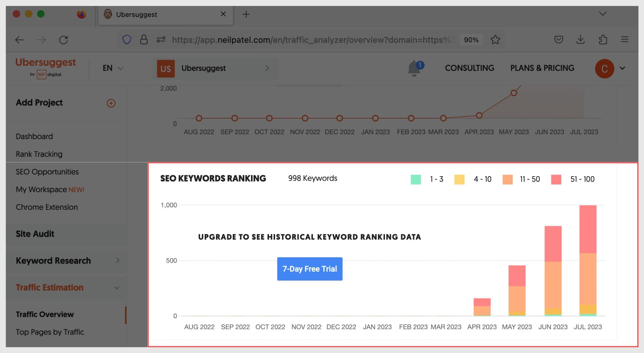Open SEO Opportunities in the sidebar
The image size is (644, 353).
click(47, 172)
